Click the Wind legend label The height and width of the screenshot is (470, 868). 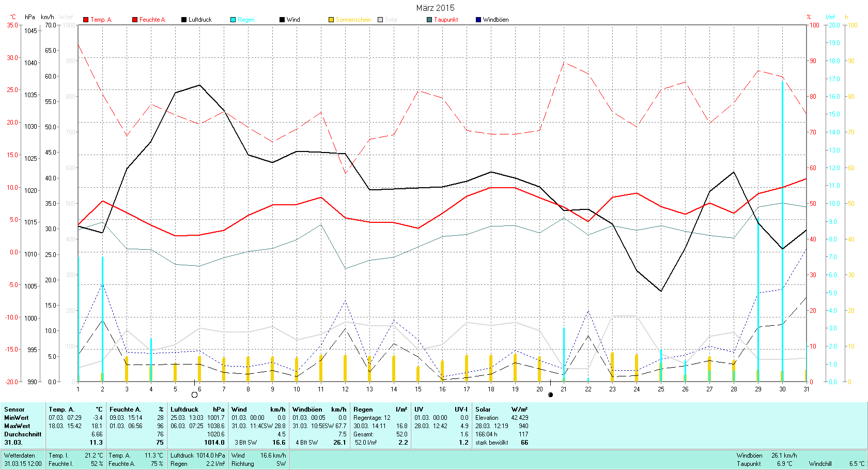coord(293,20)
